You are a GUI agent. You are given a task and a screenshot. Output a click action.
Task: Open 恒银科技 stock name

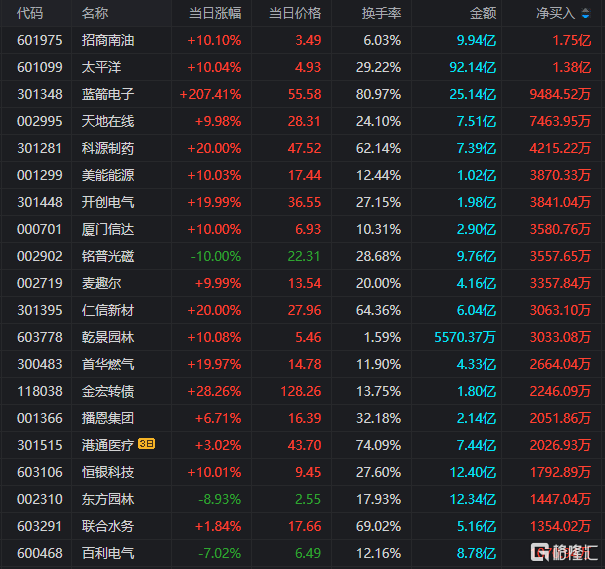point(108,472)
